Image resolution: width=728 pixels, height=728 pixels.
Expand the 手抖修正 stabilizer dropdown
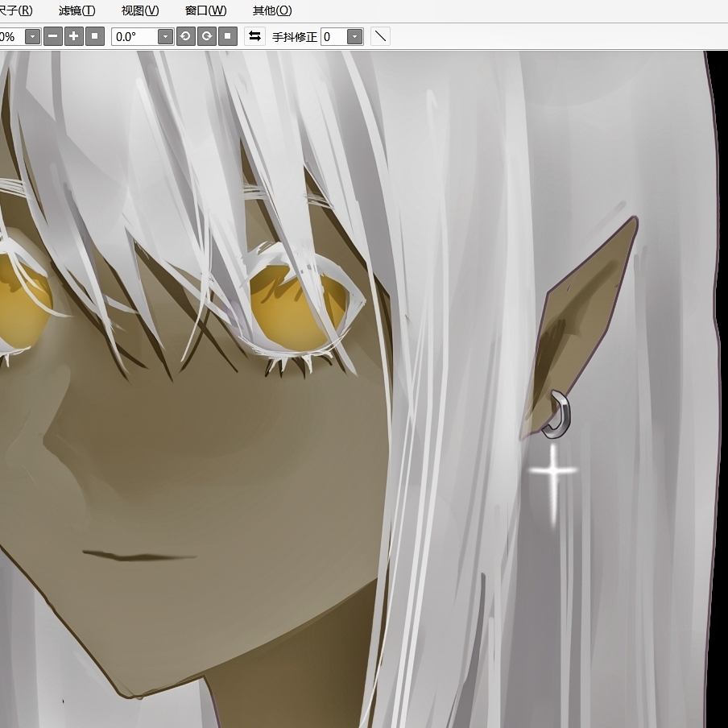pos(354,36)
